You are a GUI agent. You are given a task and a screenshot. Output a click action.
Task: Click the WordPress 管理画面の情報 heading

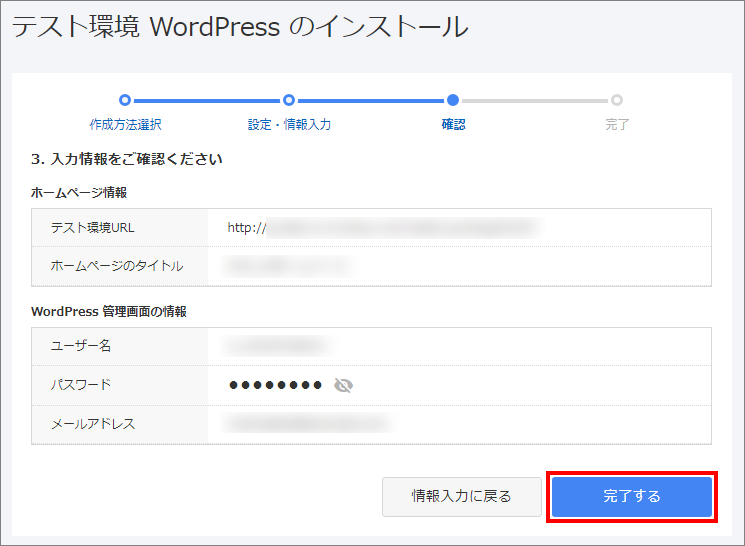[109, 311]
